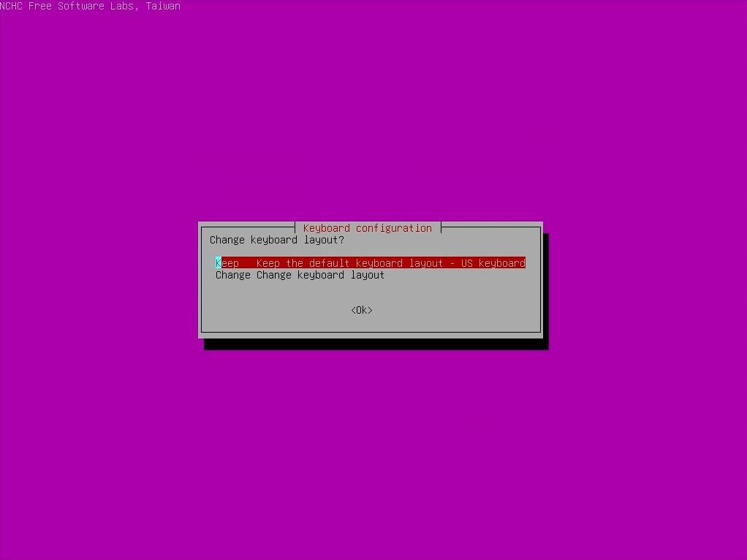747x560 pixels.
Task: Click the 'Change keyboard layout?' prompt text
Action: point(276,240)
